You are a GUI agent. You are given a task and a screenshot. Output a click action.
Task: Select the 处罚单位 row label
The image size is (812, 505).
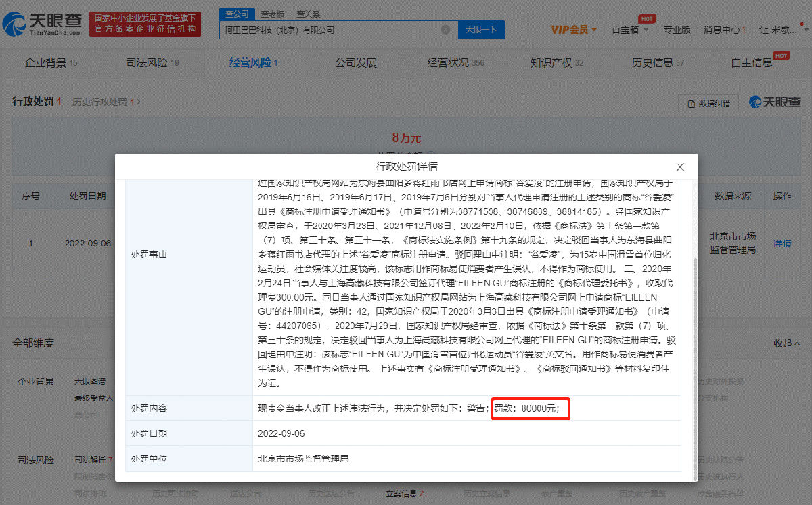click(x=148, y=458)
